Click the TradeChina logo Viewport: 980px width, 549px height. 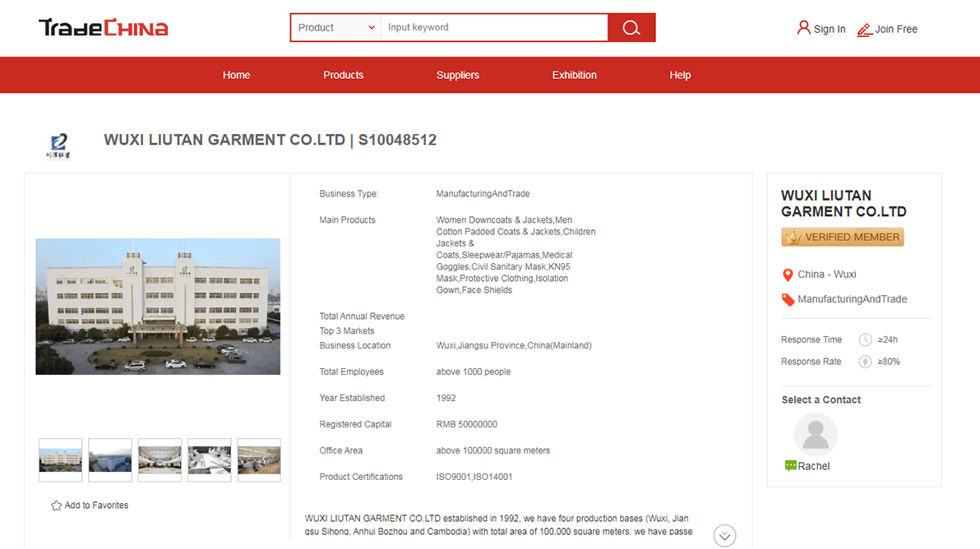[104, 28]
